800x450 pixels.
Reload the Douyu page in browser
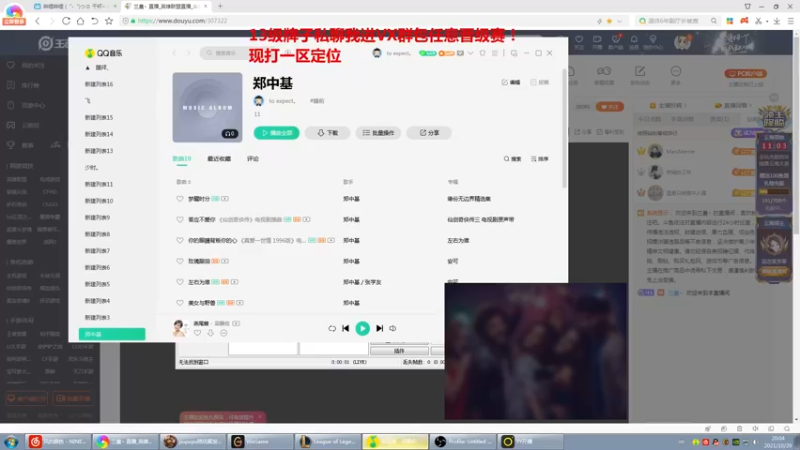(66, 21)
